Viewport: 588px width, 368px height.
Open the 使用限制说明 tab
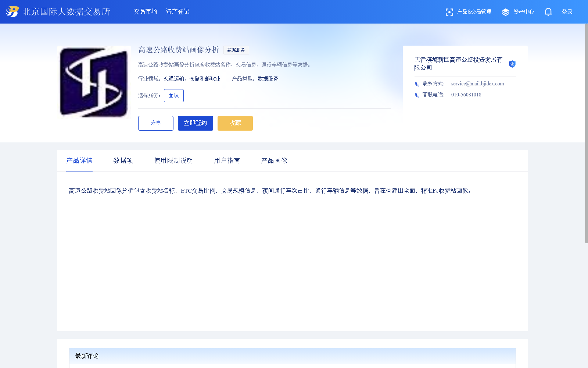tap(173, 160)
